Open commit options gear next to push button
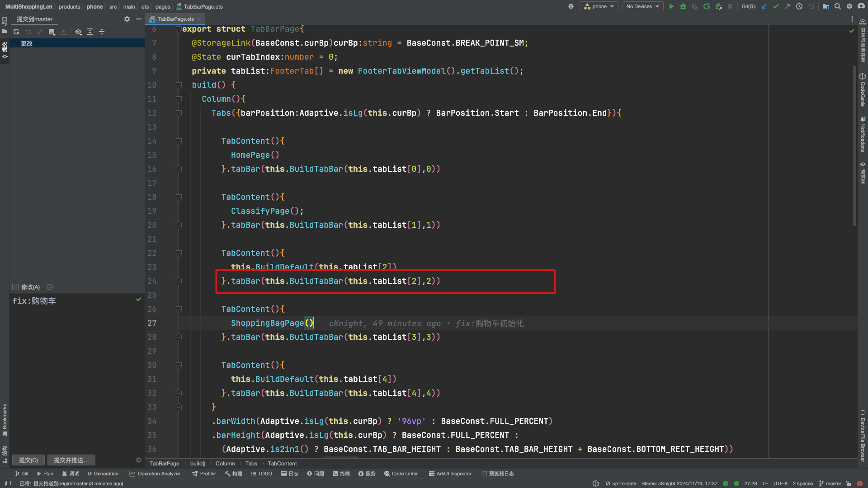The width and height of the screenshot is (868, 488). (x=139, y=460)
